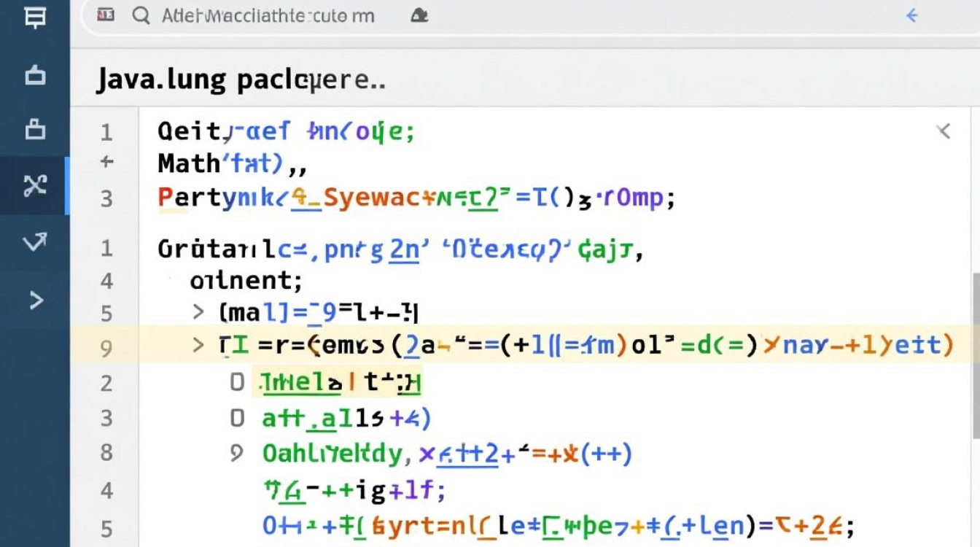Image resolution: width=980 pixels, height=547 pixels.
Task: Click the panel icon atop the left sidebar
Action: click(x=34, y=18)
